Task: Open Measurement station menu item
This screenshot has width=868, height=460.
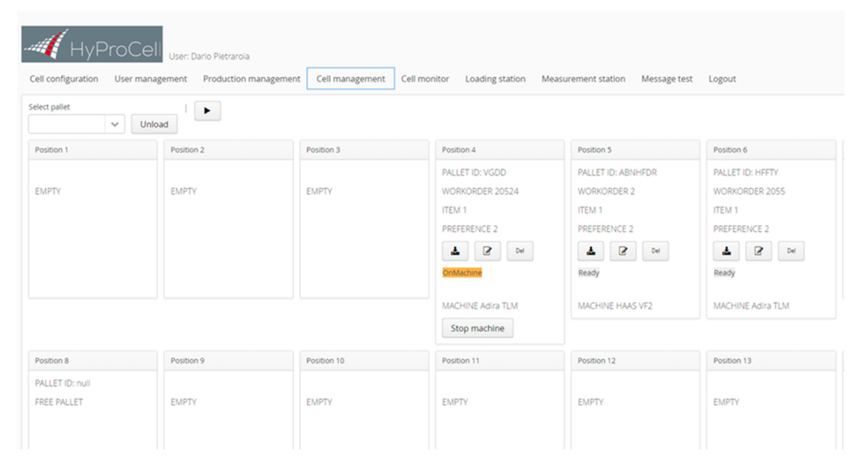Action: click(583, 79)
